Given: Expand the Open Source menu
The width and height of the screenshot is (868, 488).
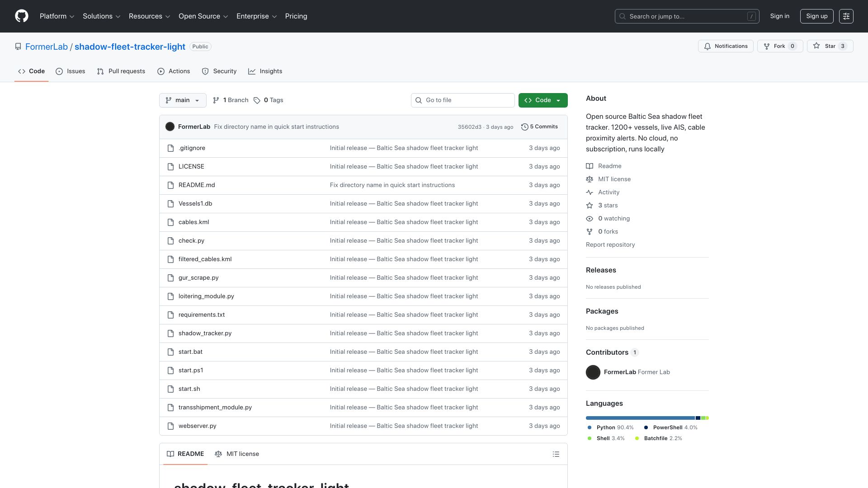Looking at the screenshot, I should (203, 16).
